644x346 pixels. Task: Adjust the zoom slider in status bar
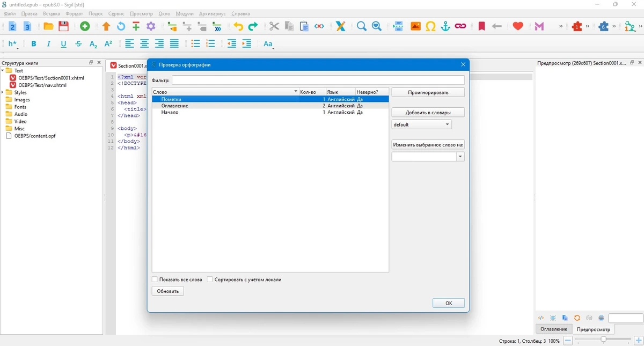click(x=604, y=340)
